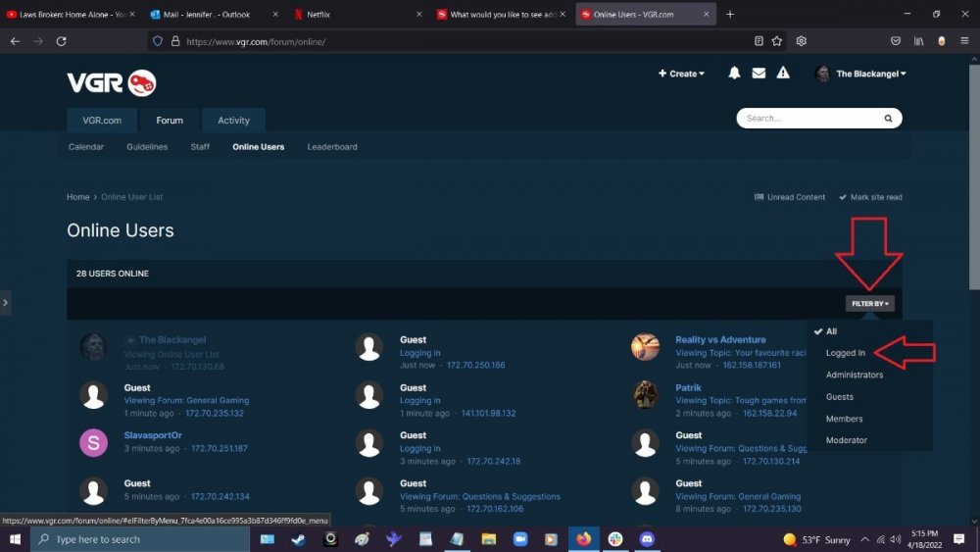Open File Explorer from the taskbar
The height and width of the screenshot is (552, 980).
(489, 539)
